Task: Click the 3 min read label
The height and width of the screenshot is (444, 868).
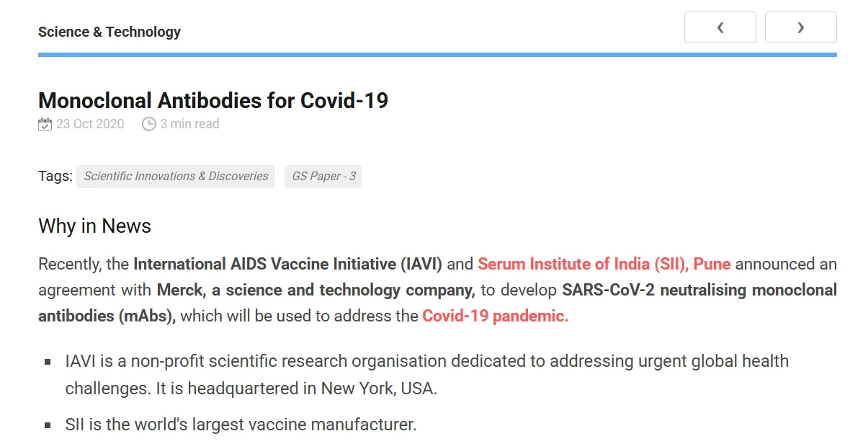Action: click(x=189, y=124)
